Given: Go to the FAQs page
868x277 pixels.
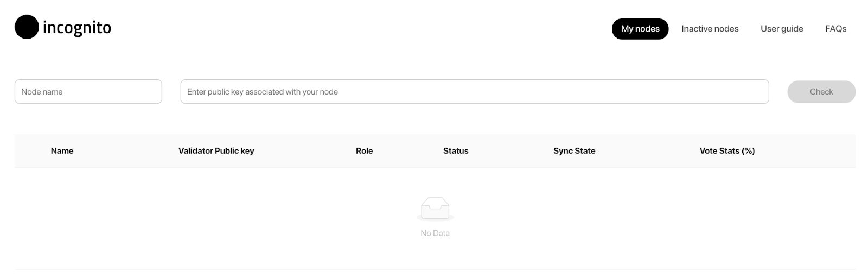Looking at the screenshot, I should pyautogui.click(x=835, y=29).
